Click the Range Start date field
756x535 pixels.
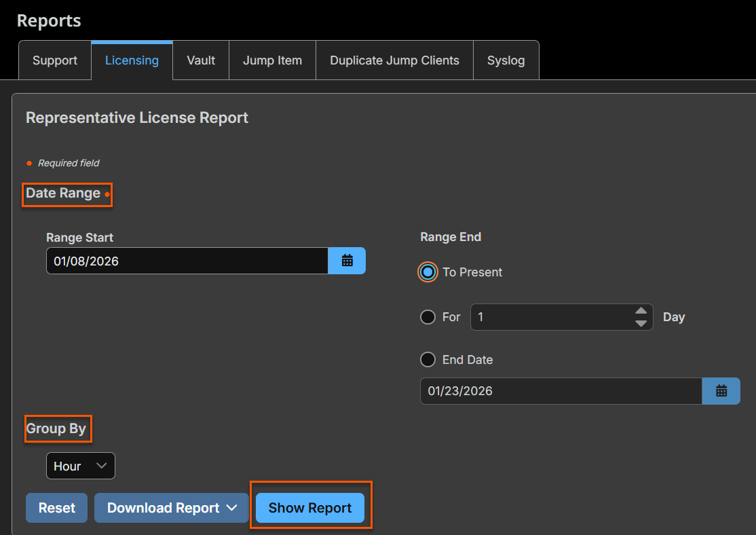[187, 261]
